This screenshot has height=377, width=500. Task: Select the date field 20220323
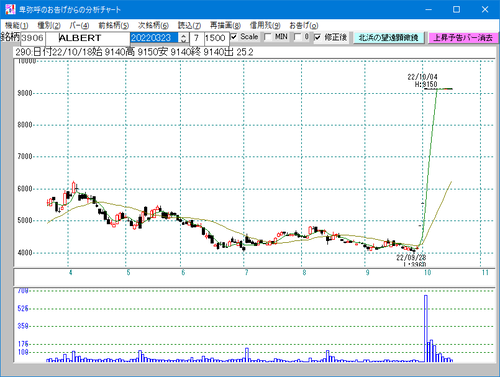pyautogui.click(x=154, y=38)
